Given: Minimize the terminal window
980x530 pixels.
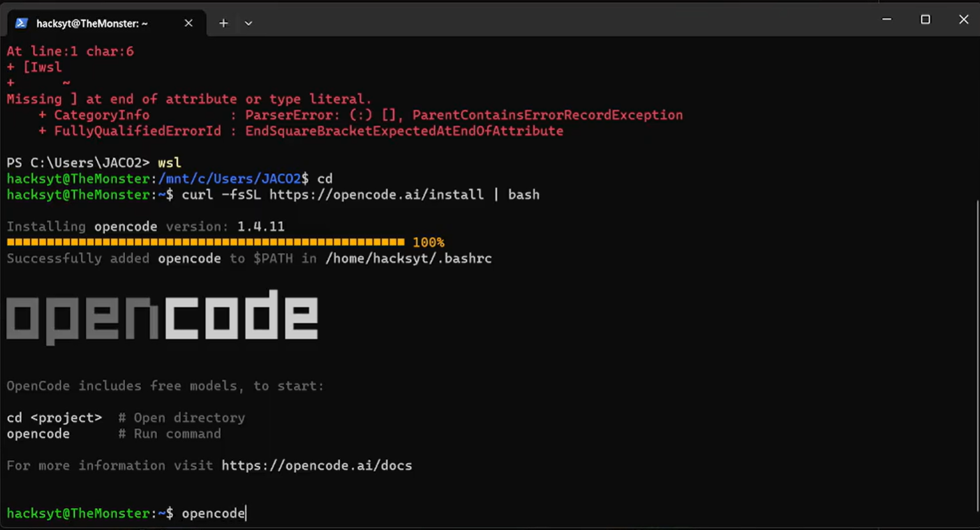Looking at the screenshot, I should click(x=887, y=19).
